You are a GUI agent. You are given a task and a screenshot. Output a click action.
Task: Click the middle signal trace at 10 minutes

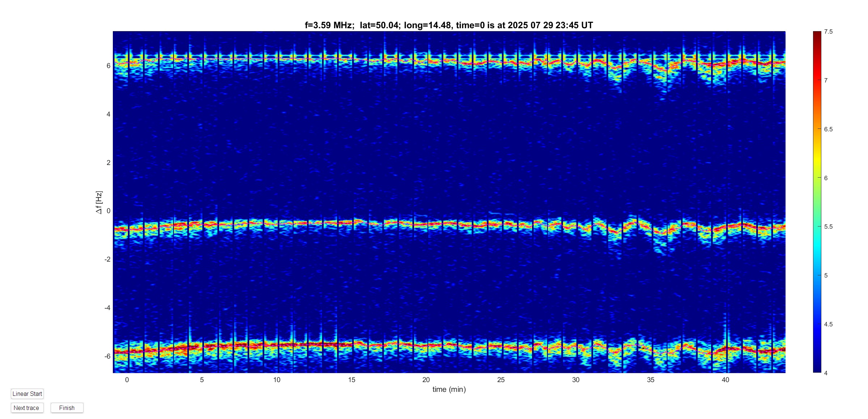[277, 224]
